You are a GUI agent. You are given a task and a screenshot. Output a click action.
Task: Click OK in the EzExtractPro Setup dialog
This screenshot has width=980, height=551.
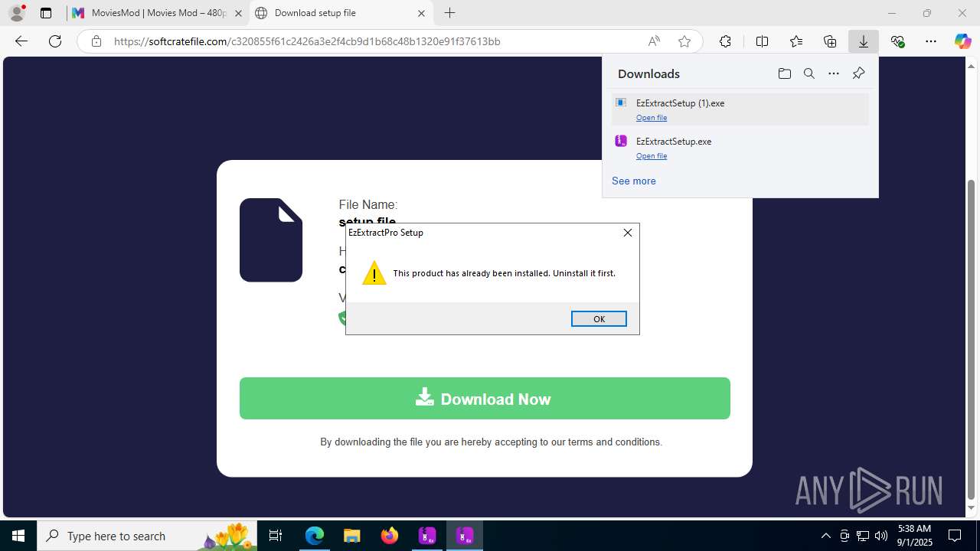(599, 319)
